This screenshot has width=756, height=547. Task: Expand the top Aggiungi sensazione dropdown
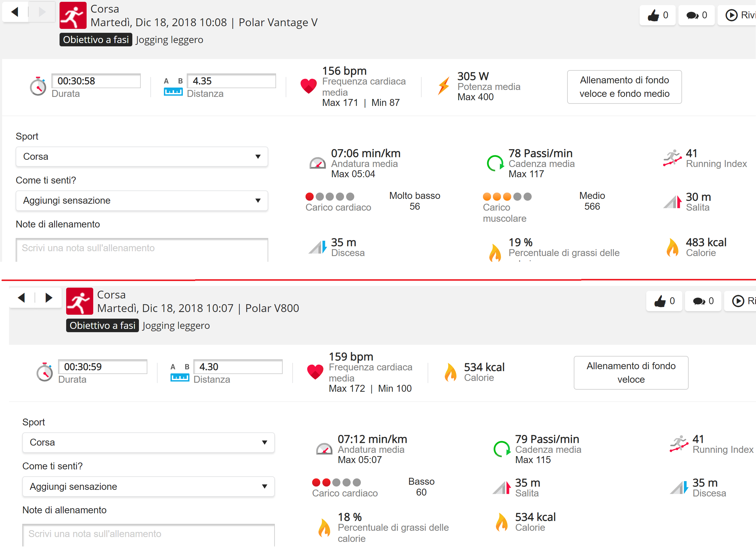pos(142,201)
